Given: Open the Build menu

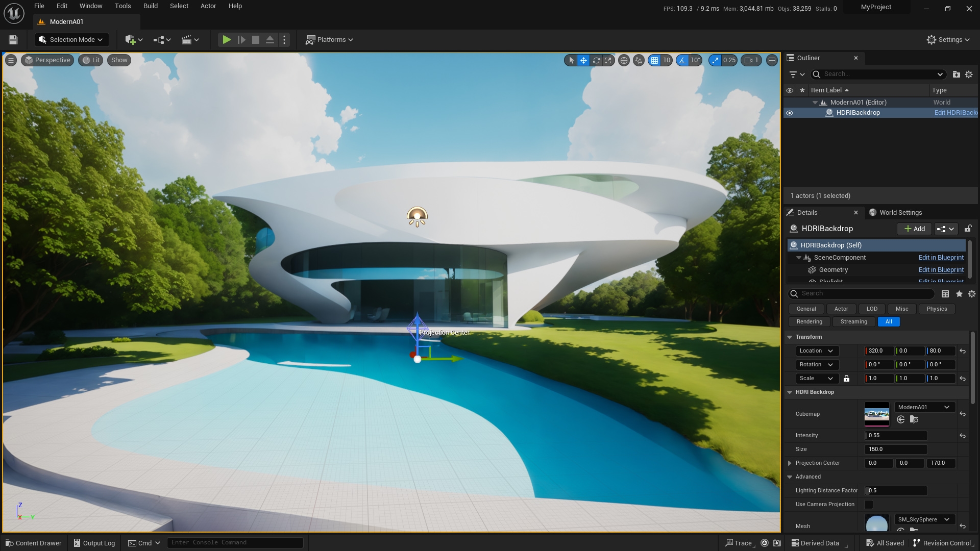Looking at the screenshot, I should [150, 6].
